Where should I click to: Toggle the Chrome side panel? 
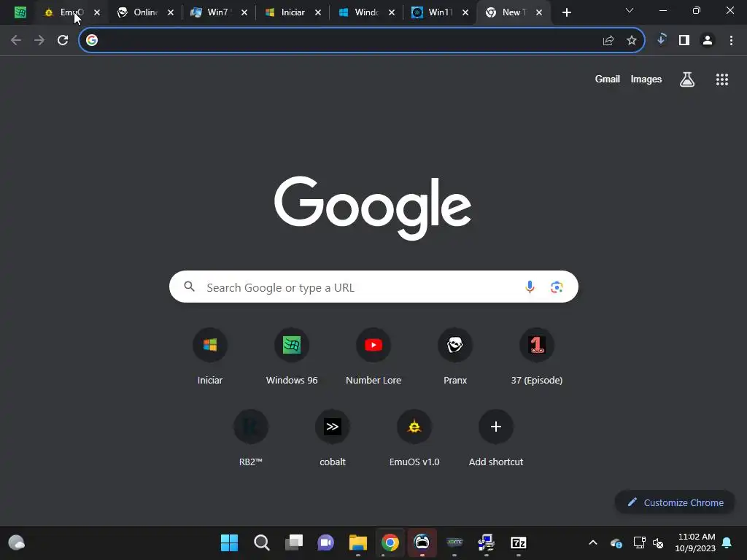(684, 40)
